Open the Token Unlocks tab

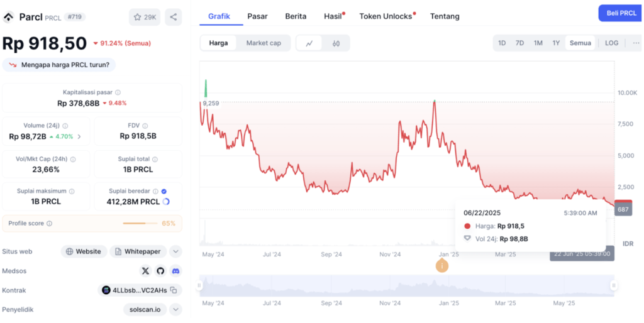tap(387, 16)
